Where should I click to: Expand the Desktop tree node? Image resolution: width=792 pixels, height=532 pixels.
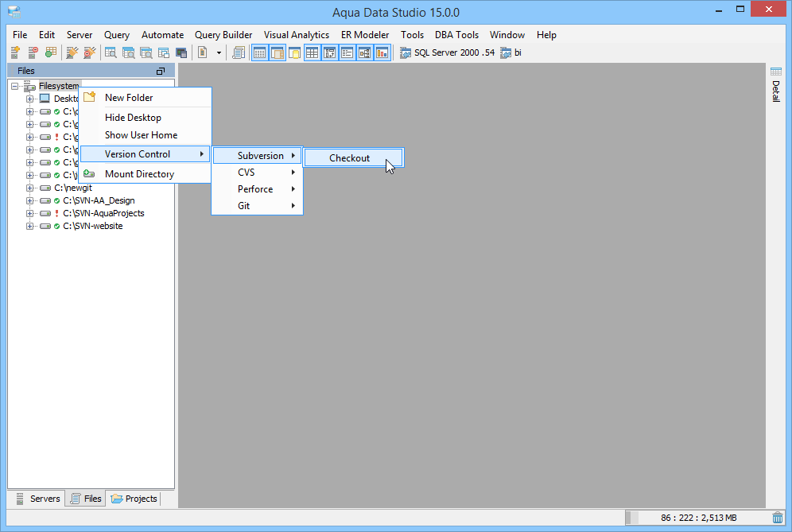coord(29,99)
